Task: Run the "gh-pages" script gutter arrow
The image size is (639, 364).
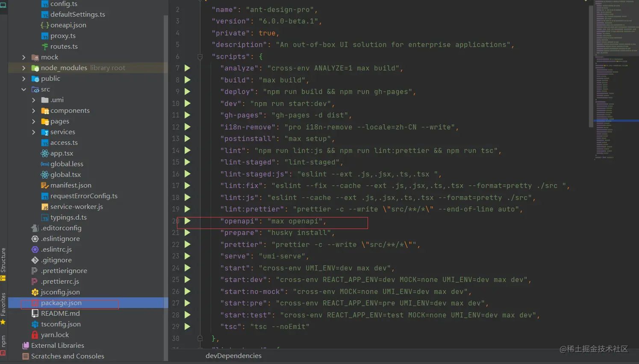Action: click(x=187, y=115)
